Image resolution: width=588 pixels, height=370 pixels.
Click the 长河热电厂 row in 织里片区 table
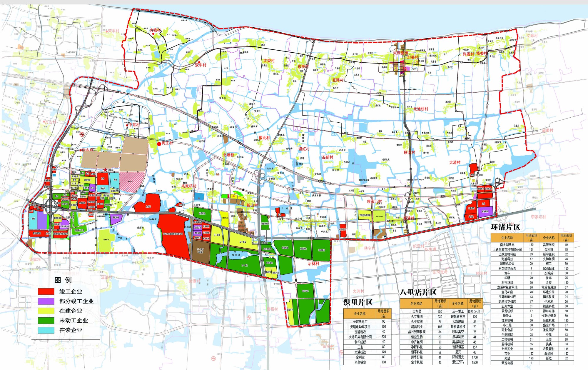pos(360,321)
